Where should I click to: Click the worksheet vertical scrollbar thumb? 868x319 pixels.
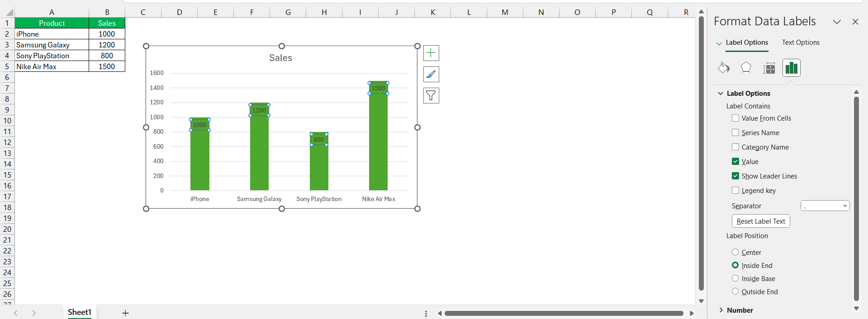coord(701,154)
